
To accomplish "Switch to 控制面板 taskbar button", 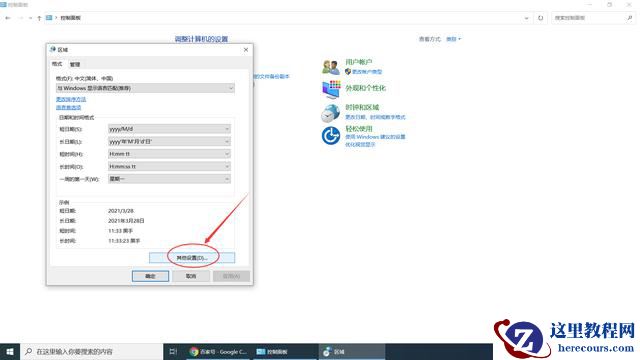I will pos(285,351).
